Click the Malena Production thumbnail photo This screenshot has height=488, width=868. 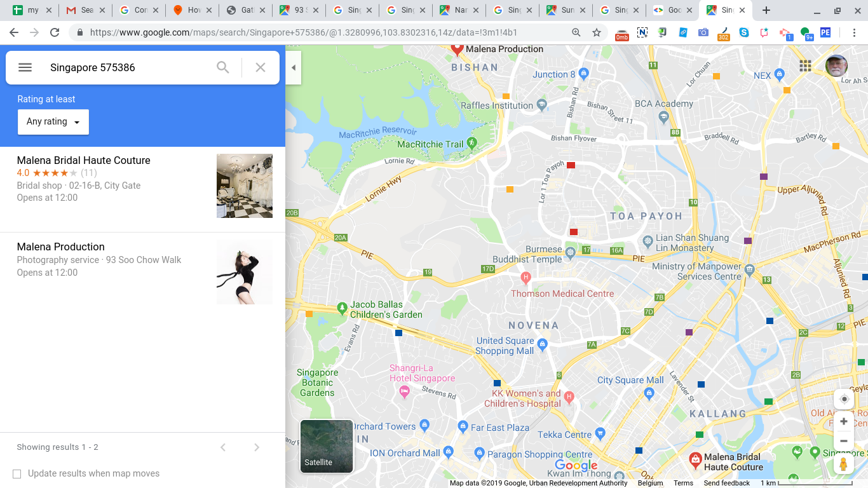click(x=245, y=272)
